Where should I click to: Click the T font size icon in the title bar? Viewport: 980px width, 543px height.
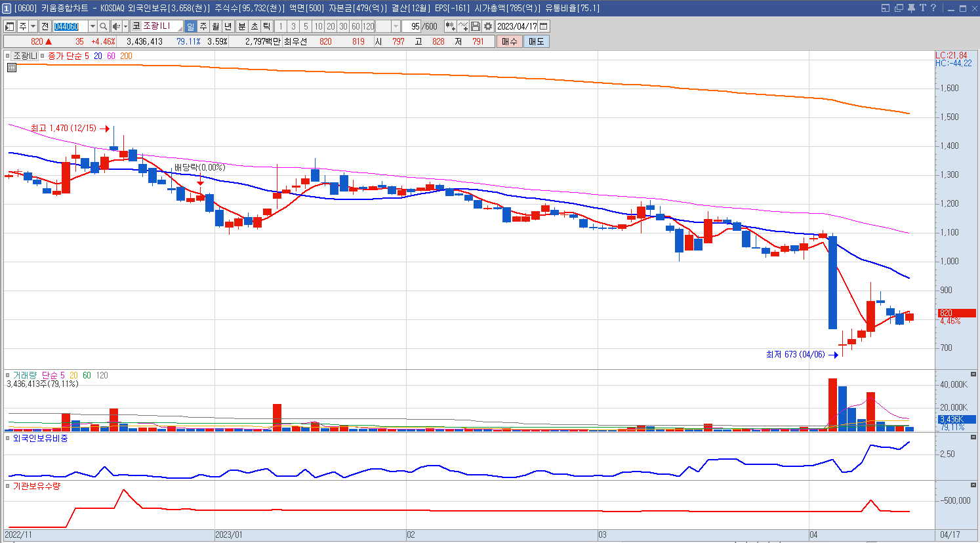(x=923, y=8)
